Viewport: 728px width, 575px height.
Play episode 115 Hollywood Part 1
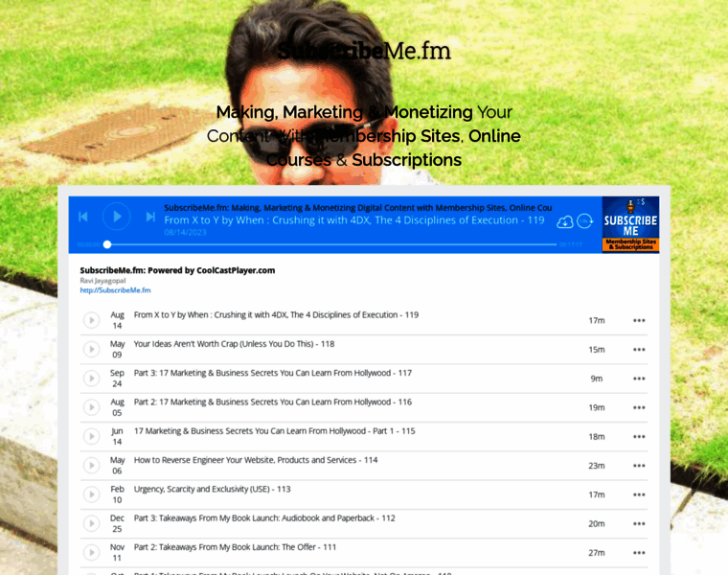click(91, 436)
